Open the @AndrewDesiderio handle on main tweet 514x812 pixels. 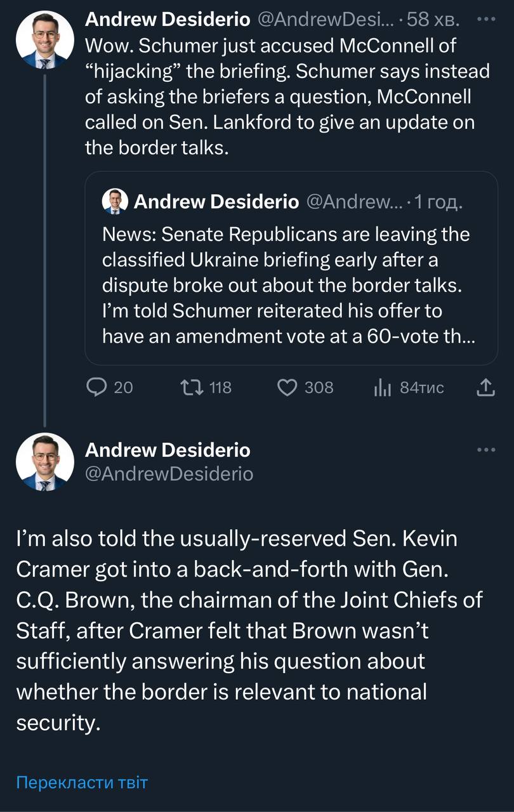(x=169, y=473)
